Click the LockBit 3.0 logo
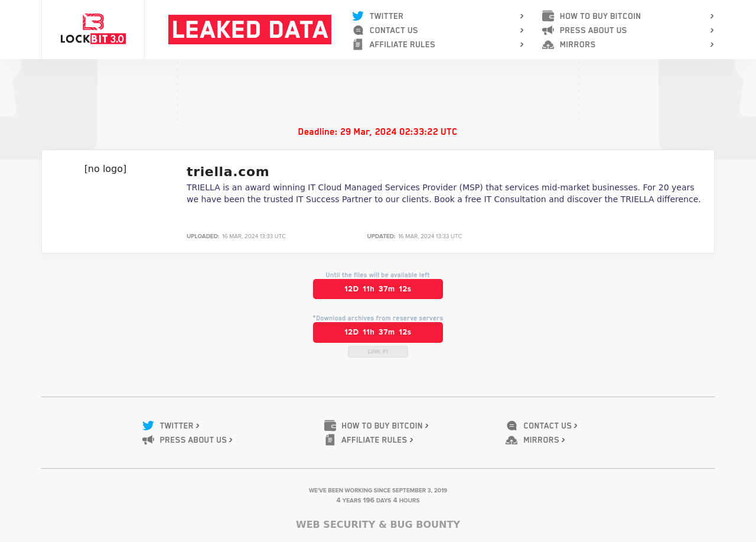The width and height of the screenshot is (756, 542). click(x=93, y=29)
